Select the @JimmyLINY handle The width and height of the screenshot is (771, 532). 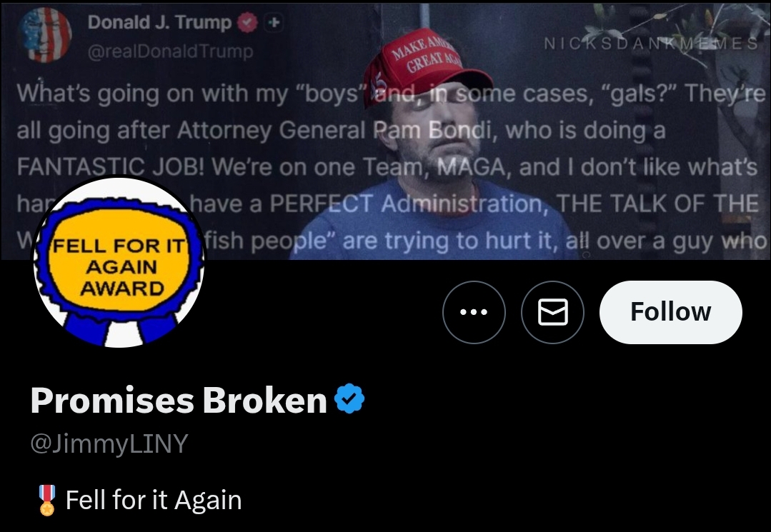(x=109, y=443)
